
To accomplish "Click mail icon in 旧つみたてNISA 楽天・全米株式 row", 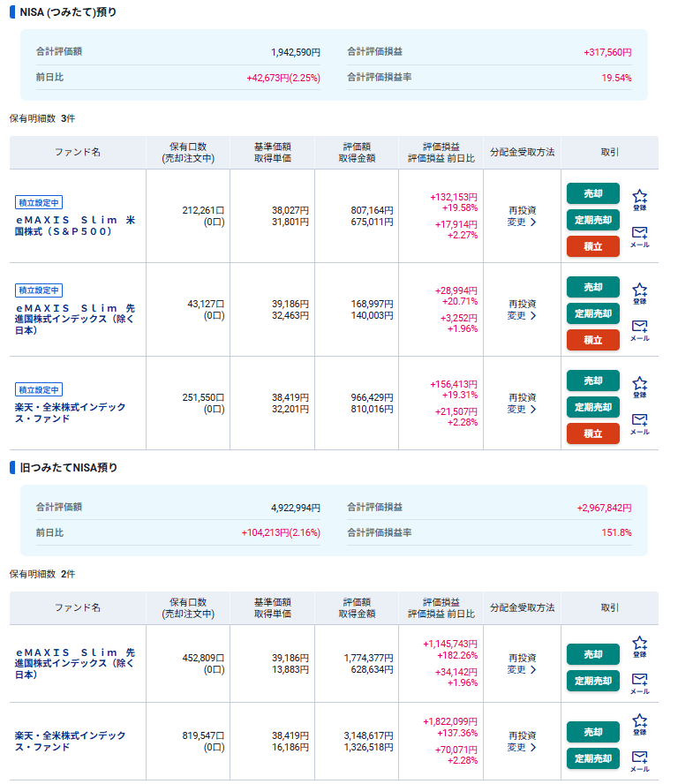I will [x=640, y=760].
